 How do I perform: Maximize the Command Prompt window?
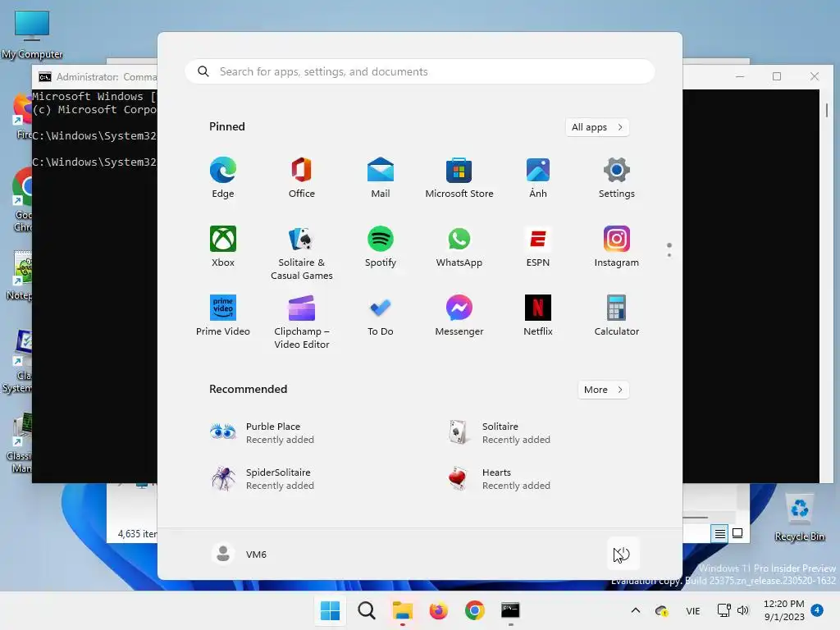(777, 76)
